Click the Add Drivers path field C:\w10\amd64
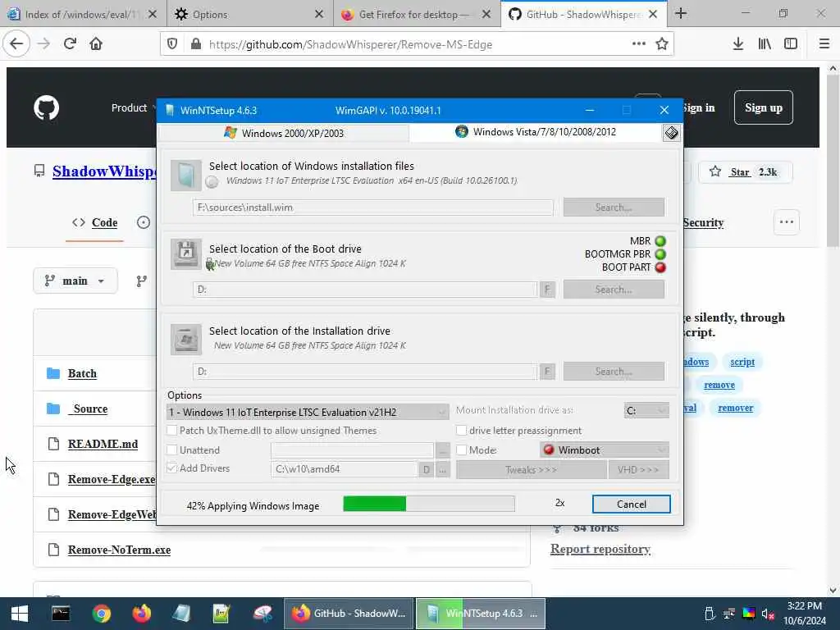 [344, 468]
